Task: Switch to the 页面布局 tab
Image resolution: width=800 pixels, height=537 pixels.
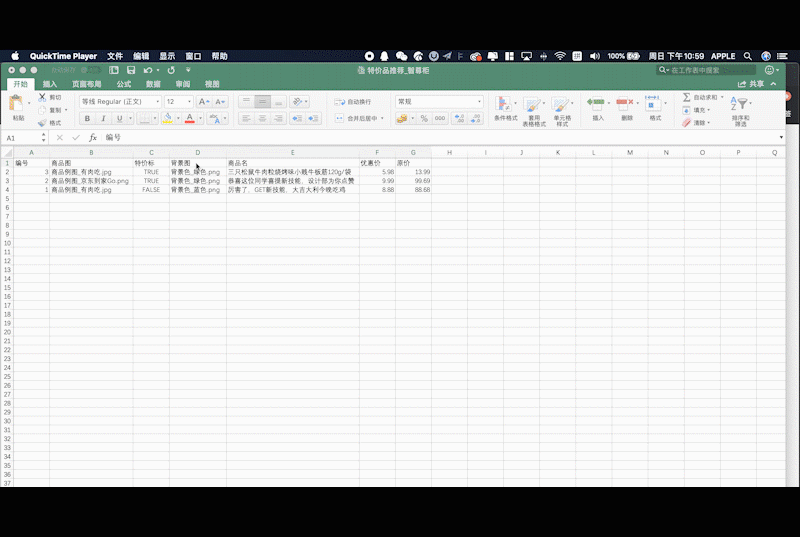Action: [x=87, y=84]
